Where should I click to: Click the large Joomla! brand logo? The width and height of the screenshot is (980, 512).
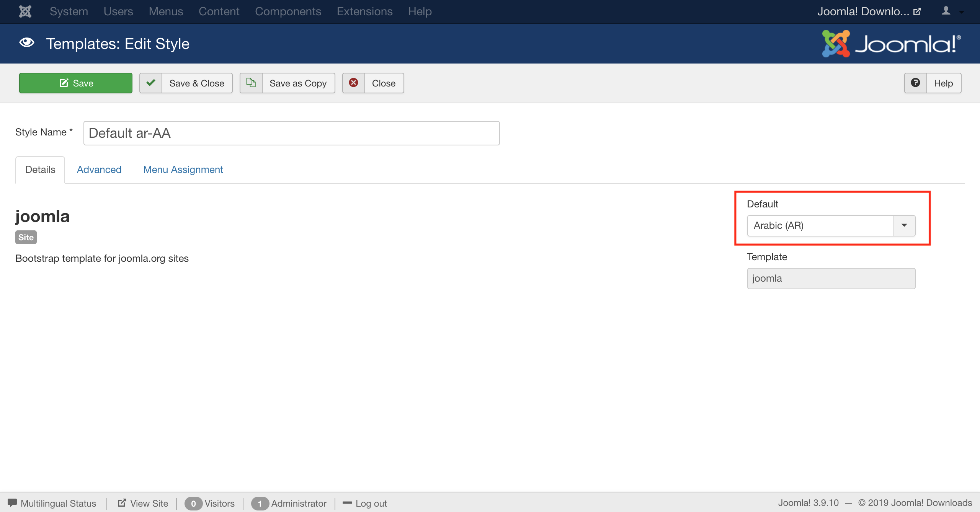892,44
